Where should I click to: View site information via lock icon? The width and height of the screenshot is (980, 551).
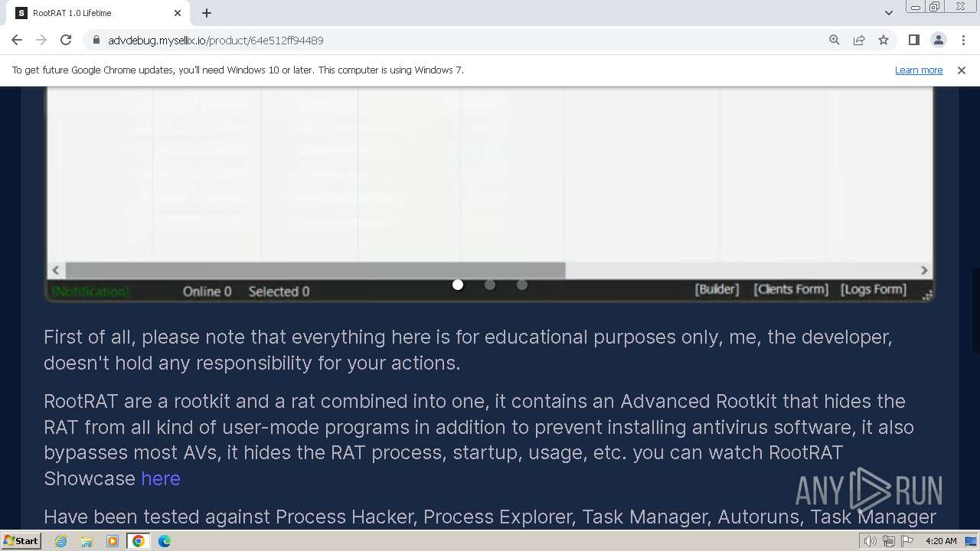(96, 40)
